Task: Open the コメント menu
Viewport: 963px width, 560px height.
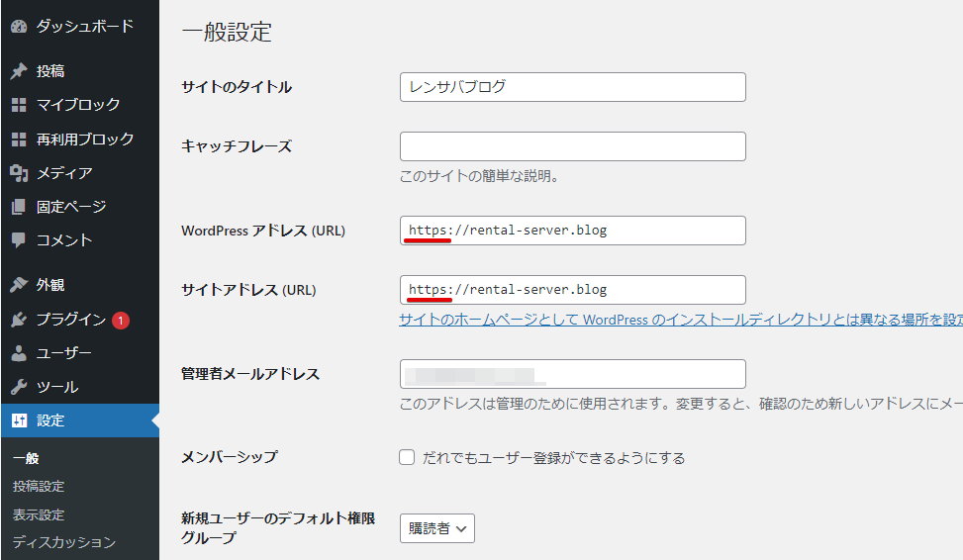Action: pos(64,240)
